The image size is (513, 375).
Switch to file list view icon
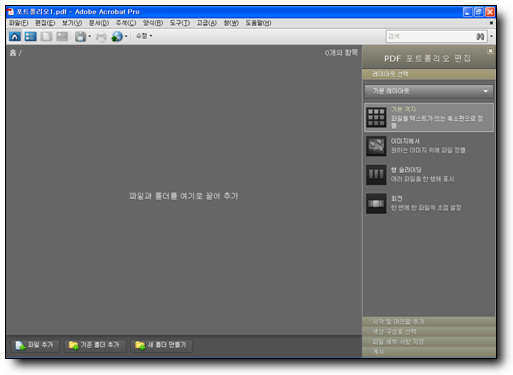pyautogui.click(x=31, y=36)
